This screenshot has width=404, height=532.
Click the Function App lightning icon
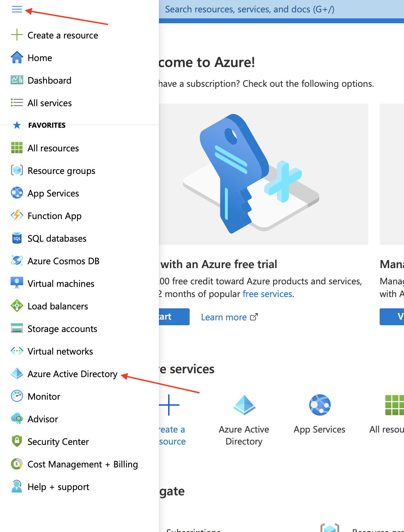tap(17, 216)
